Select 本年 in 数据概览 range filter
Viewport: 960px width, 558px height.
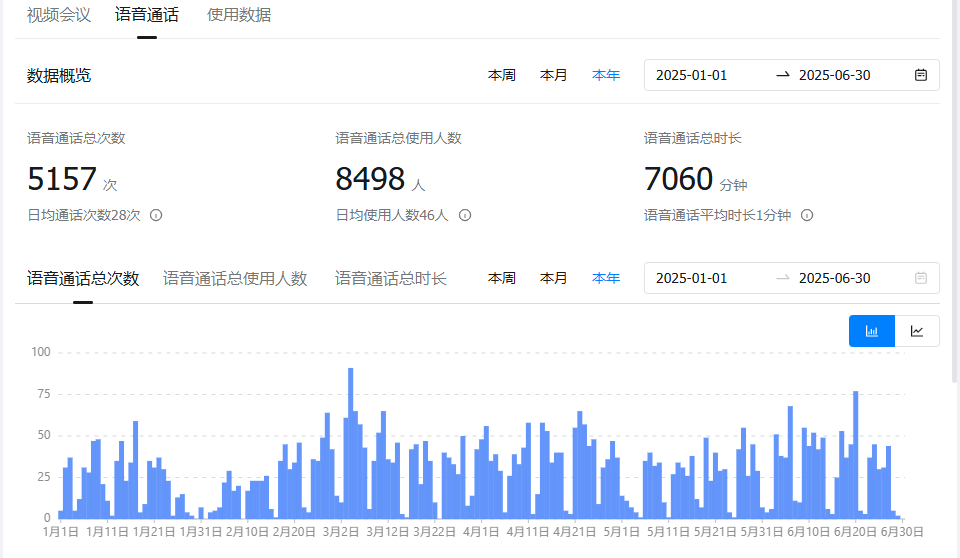606,75
